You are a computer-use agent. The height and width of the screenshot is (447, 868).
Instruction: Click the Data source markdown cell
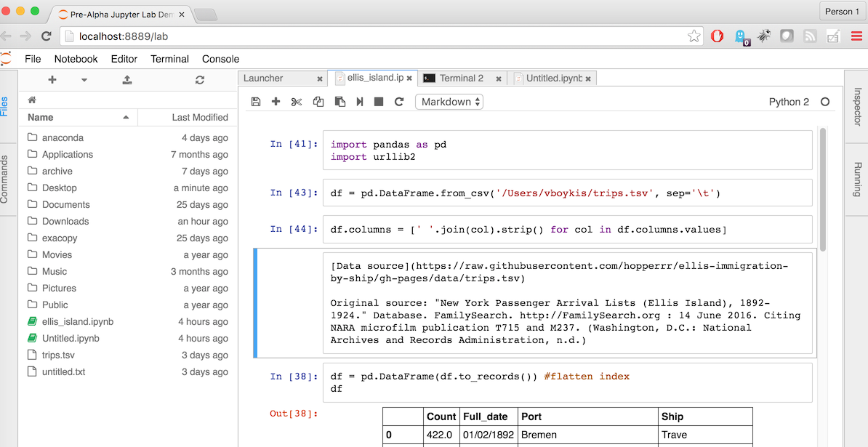pos(568,303)
